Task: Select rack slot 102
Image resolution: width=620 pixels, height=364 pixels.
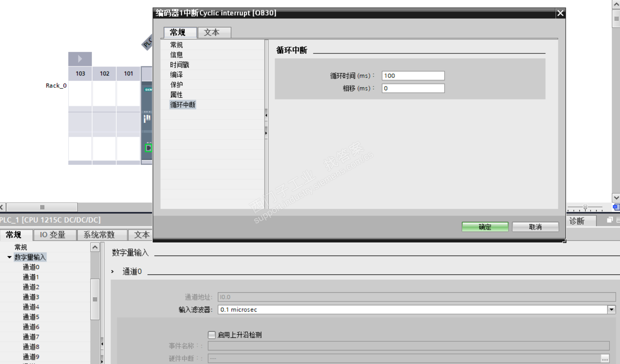Action: 104,73
